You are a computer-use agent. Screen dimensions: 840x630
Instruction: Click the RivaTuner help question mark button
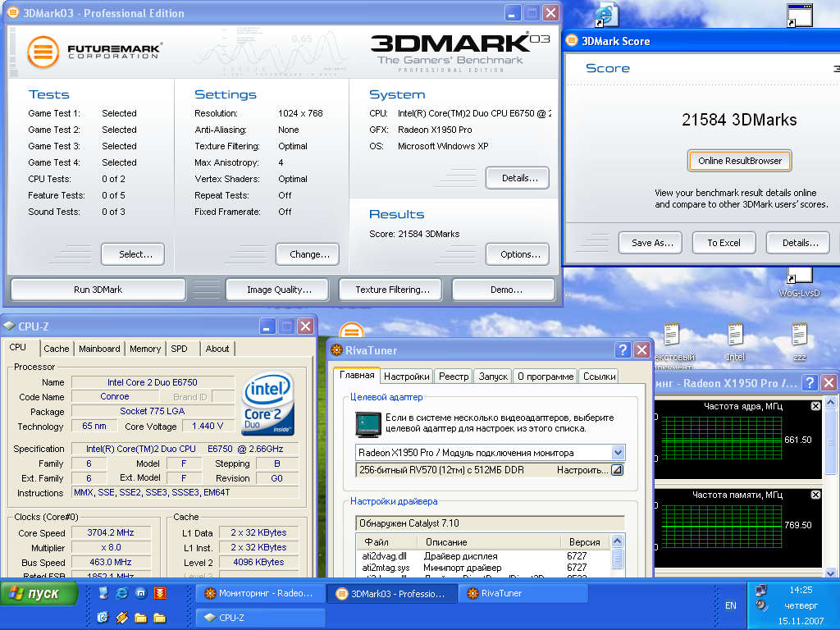pos(623,350)
